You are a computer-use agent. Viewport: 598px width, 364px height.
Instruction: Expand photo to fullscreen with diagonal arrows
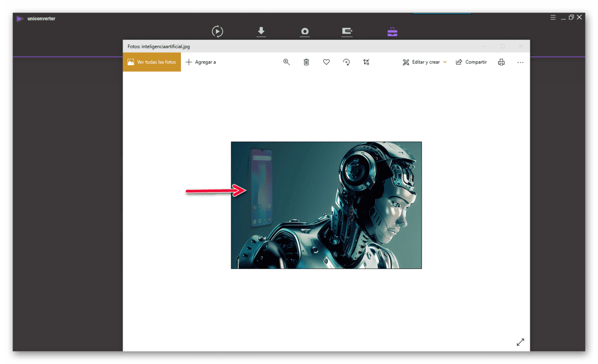pyautogui.click(x=520, y=342)
